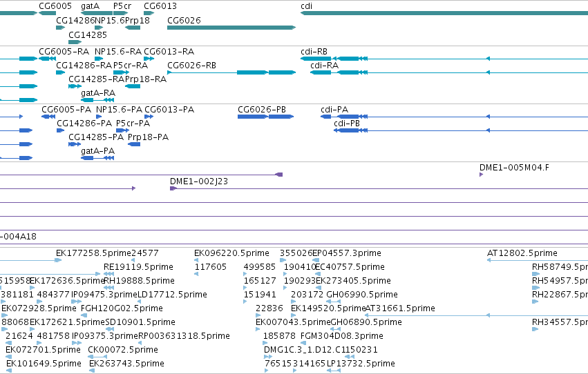The image size is (588, 374).
Task: Click the CG14286-PA protein label
Action: click(x=84, y=124)
